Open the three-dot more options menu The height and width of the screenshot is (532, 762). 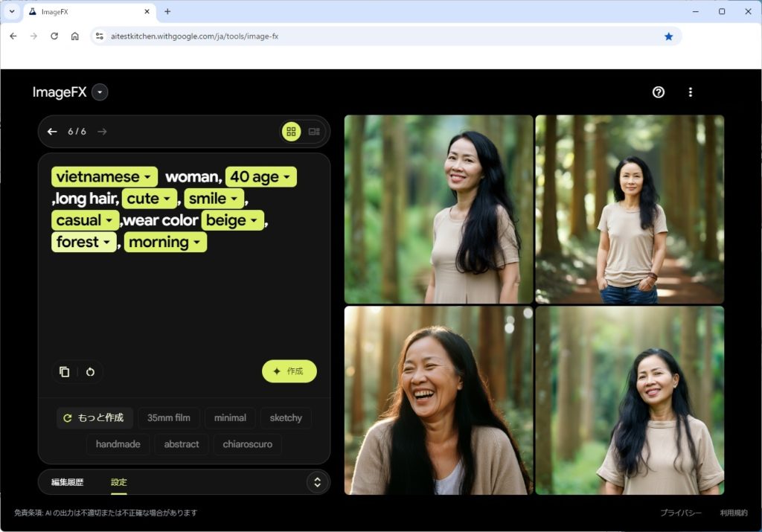click(x=691, y=92)
